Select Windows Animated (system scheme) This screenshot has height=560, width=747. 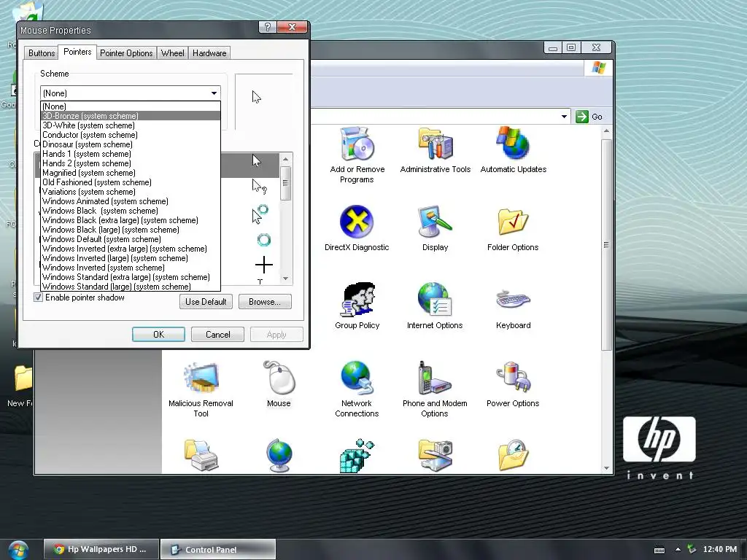tap(131, 201)
